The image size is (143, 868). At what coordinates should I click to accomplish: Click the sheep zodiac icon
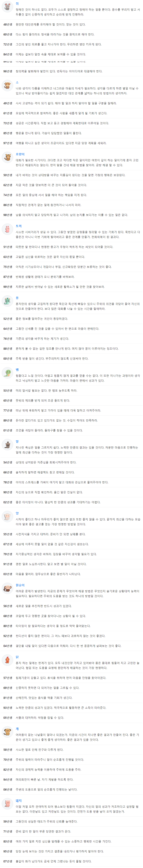[7, 517]
